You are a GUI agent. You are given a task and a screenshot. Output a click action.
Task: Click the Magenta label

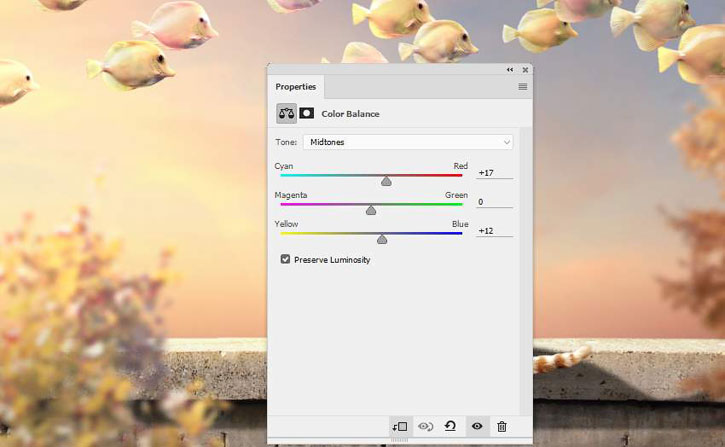[290, 195]
